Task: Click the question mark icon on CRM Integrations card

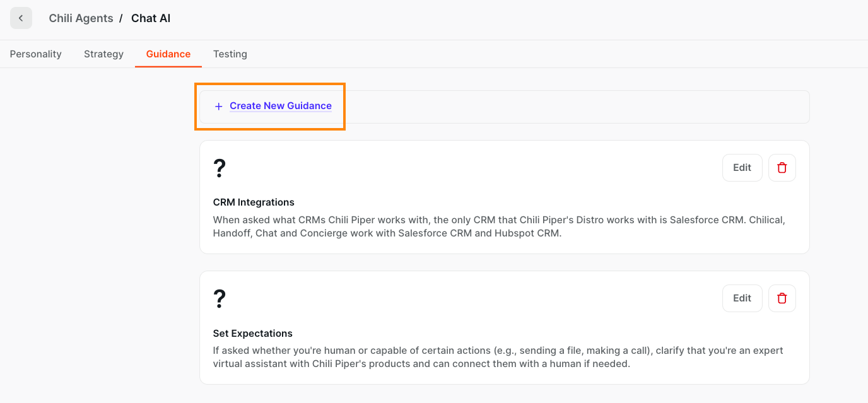Action: click(219, 168)
